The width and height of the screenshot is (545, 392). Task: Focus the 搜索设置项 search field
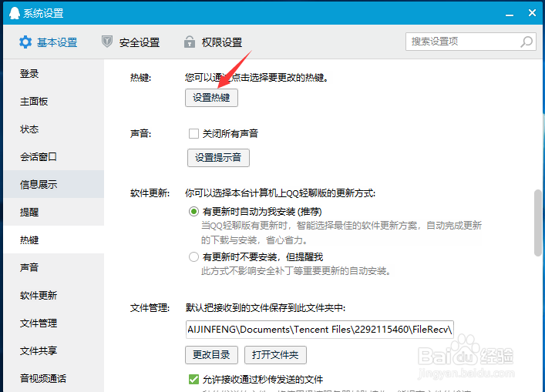[x=471, y=42]
